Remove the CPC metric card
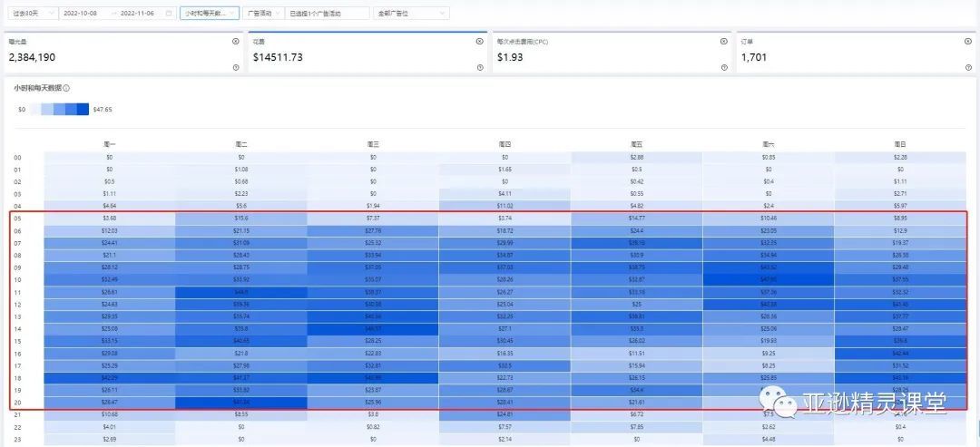This screenshot has width=980, height=447. click(x=724, y=41)
